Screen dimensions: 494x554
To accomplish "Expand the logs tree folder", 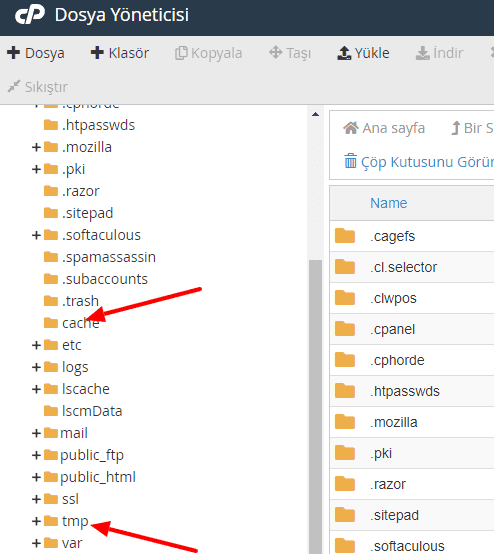I will pos(36,367).
